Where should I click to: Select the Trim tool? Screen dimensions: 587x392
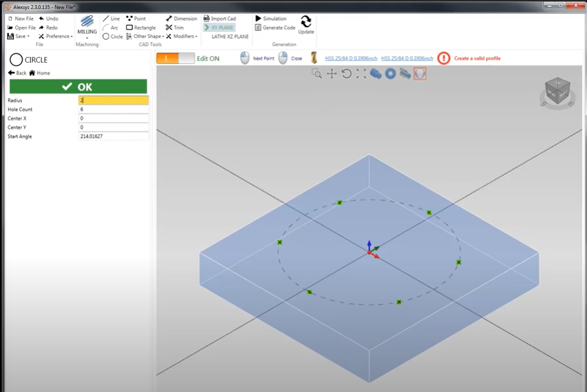pyautogui.click(x=175, y=27)
